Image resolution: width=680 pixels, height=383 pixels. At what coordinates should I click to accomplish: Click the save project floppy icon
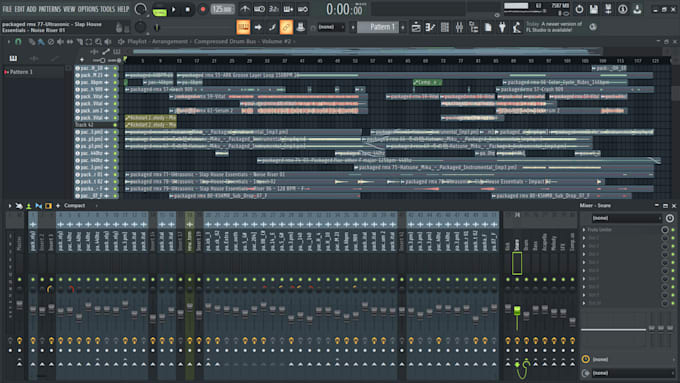[x=594, y=9]
